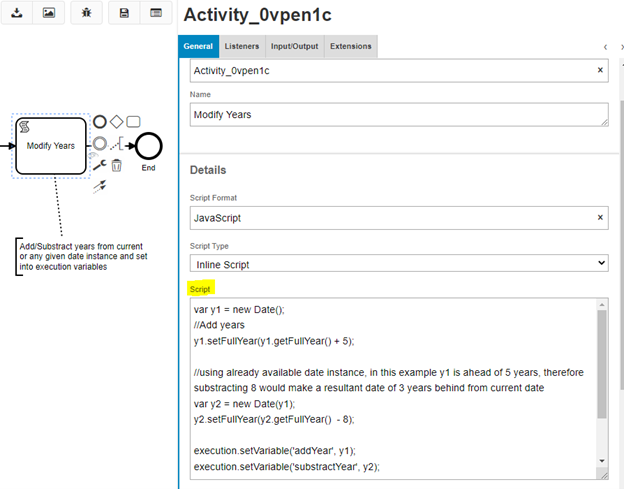Append an end event circle
This screenshot has height=489, width=624.
(99, 122)
